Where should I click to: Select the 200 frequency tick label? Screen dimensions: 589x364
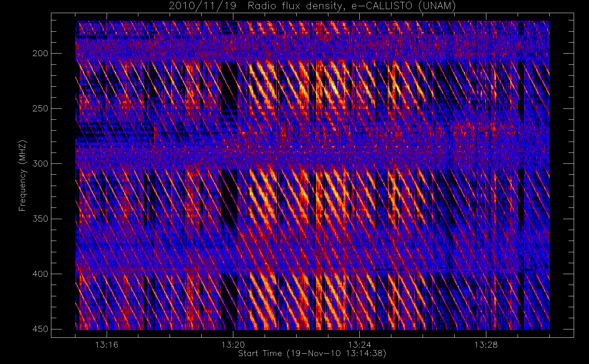pyautogui.click(x=40, y=54)
